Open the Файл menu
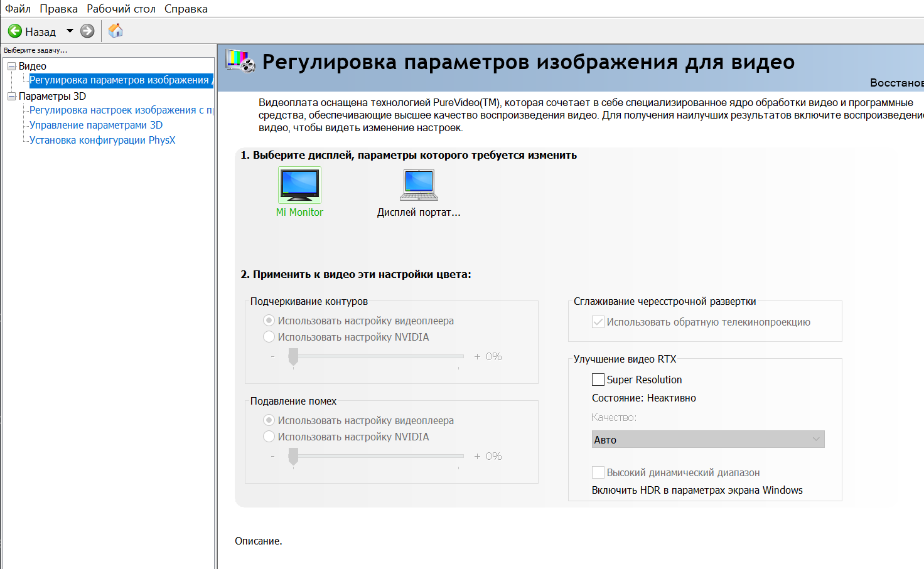924x569 pixels. click(18, 9)
